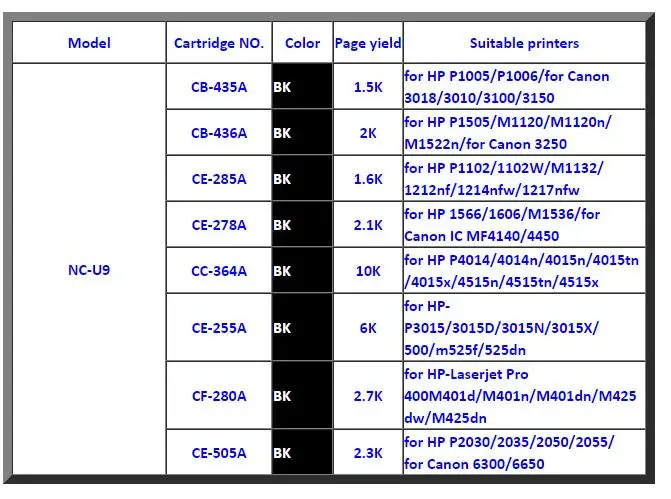Click the BK color cell in the CB-435A row
The height and width of the screenshot is (499, 671).
tap(303, 87)
